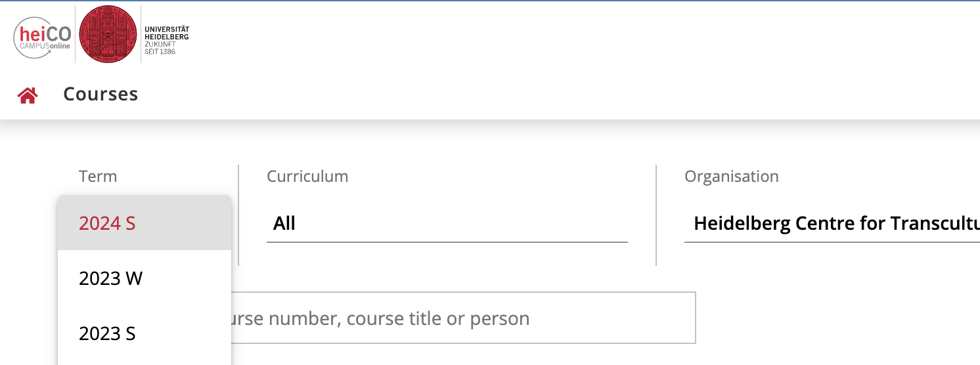Open the home page via house icon
Image resolution: width=980 pixels, height=365 pixels.
click(x=27, y=95)
